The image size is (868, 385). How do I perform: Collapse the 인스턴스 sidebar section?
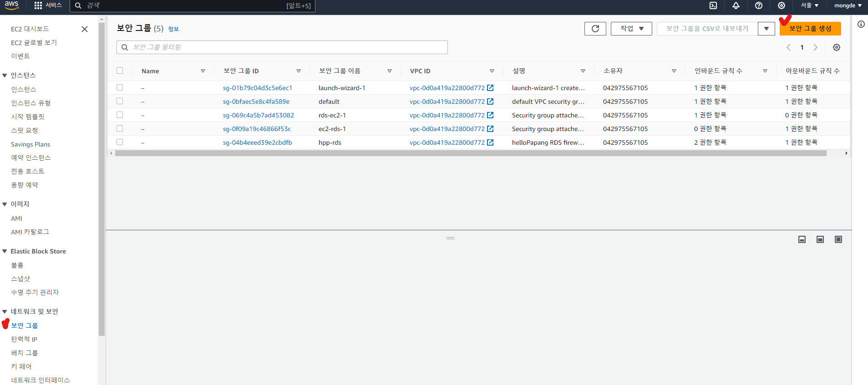pyautogui.click(x=5, y=76)
